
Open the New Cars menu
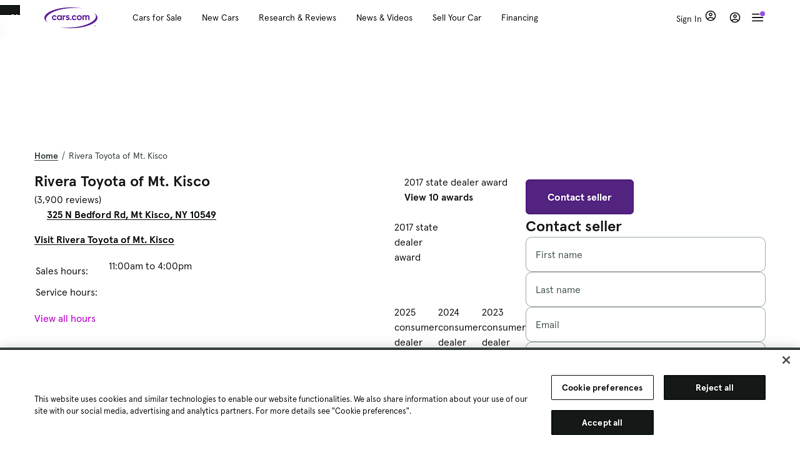pyautogui.click(x=220, y=18)
